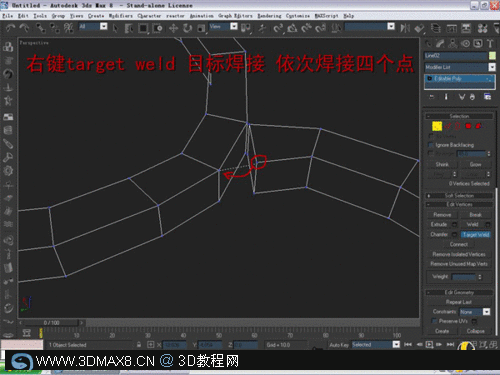The image size is (500, 375).
Task: Click the 0 / 100 time slider
Action: (51, 323)
